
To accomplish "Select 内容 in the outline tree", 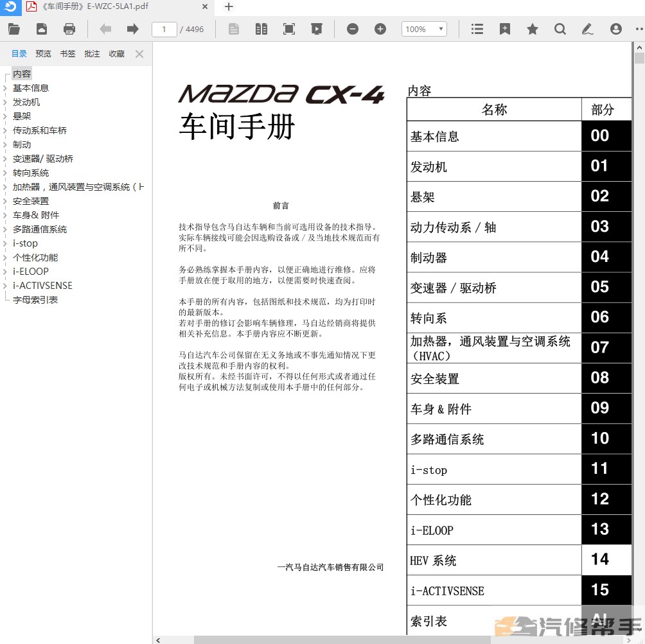I will 22,74.
